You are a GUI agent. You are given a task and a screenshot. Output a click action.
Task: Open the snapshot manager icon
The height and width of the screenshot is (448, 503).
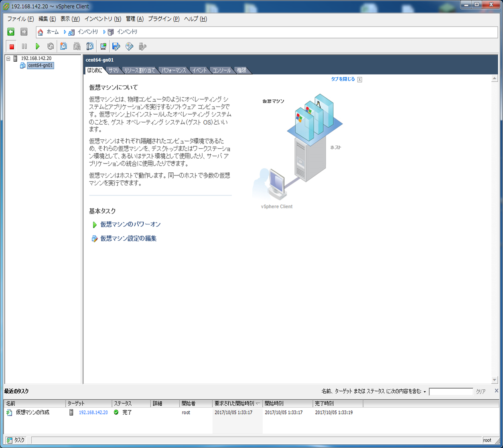tap(90, 46)
